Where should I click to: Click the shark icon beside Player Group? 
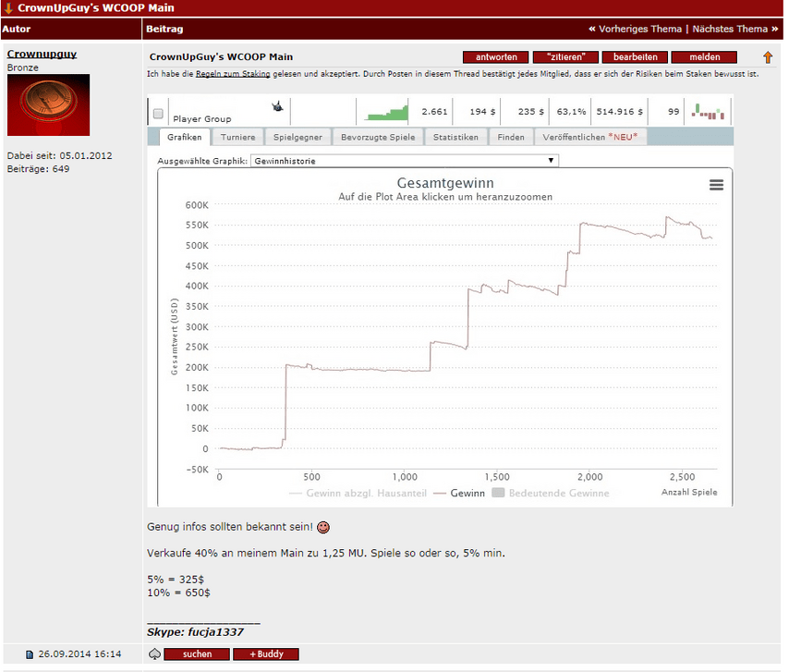(x=277, y=106)
